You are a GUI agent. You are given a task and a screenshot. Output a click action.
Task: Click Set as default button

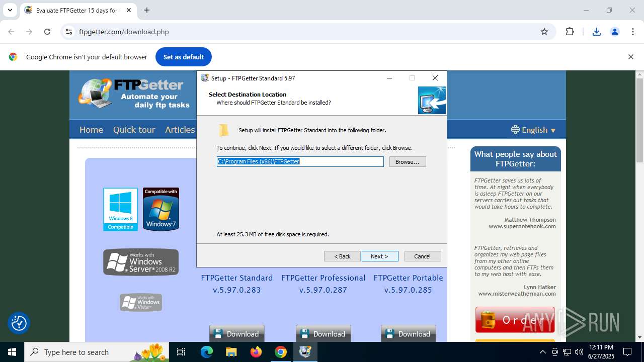184,57
